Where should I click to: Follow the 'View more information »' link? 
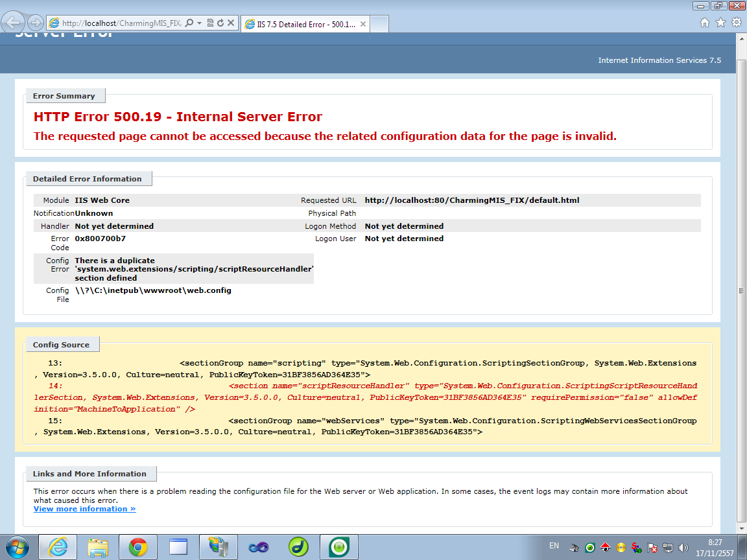point(84,509)
